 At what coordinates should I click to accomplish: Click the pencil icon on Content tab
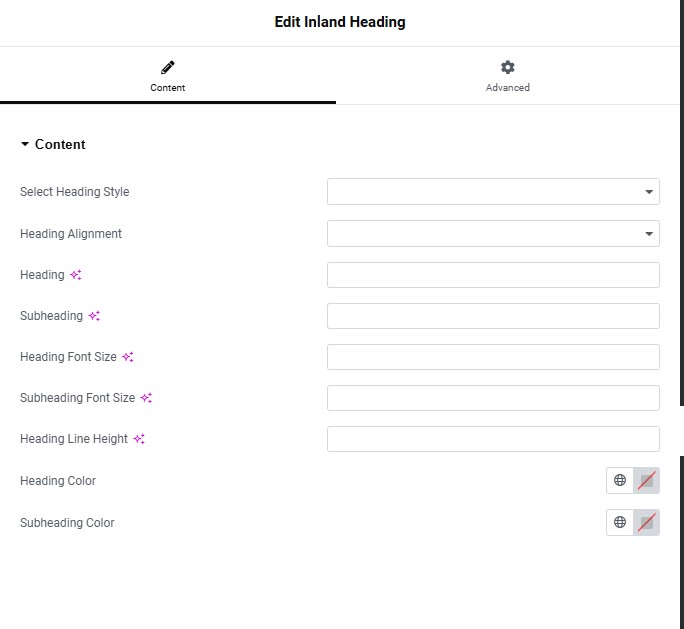(168, 68)
